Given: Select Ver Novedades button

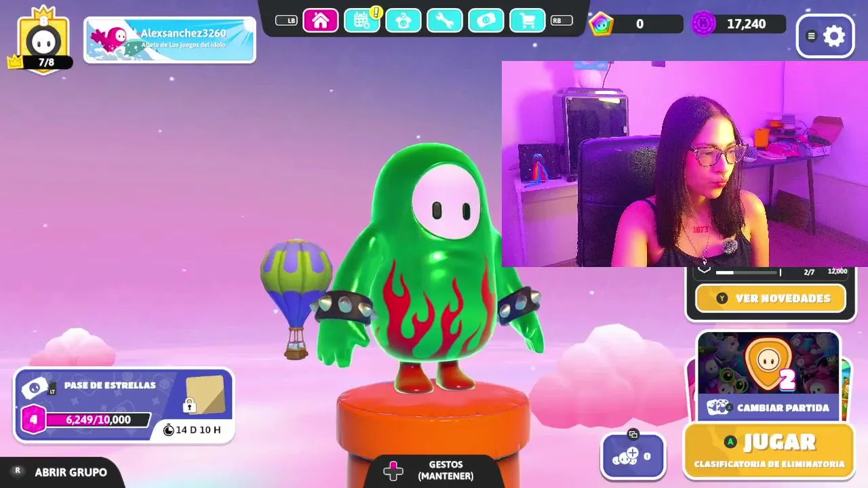Looking at the screenshot, I should click(770, 298).
